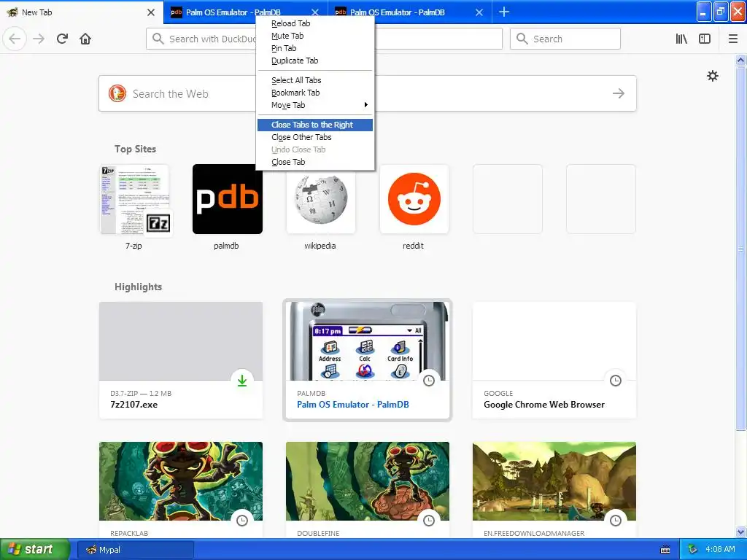
Task: Open the EN.FREEDOWNLOADMANAGER highlight thumbnail
Action: click(554, 481)
